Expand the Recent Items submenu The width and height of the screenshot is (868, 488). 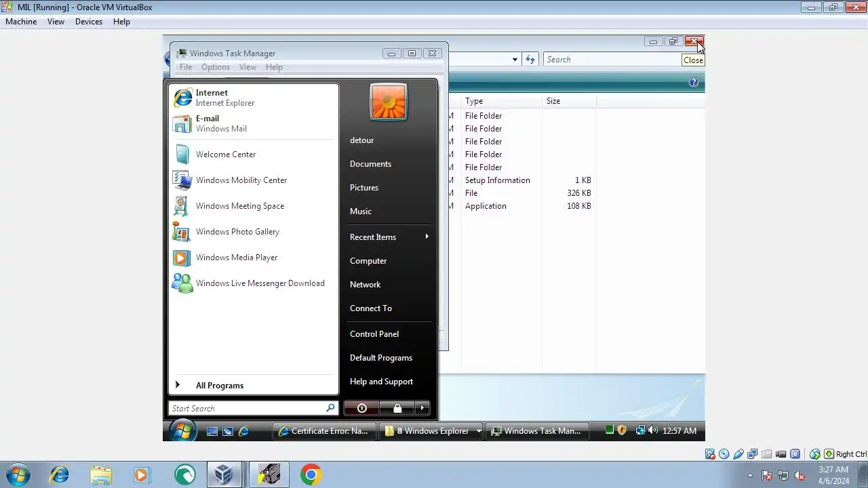tap(389, 237)
